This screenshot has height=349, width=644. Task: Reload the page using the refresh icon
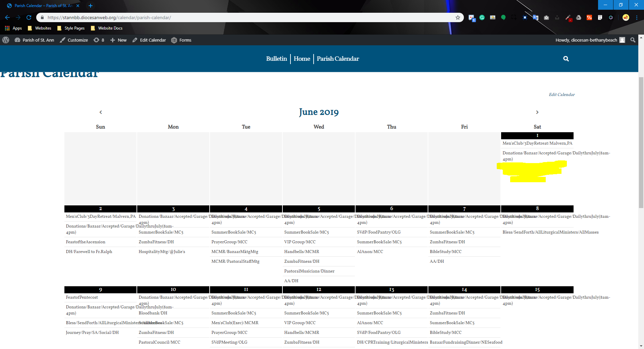[x=29, y=17]
